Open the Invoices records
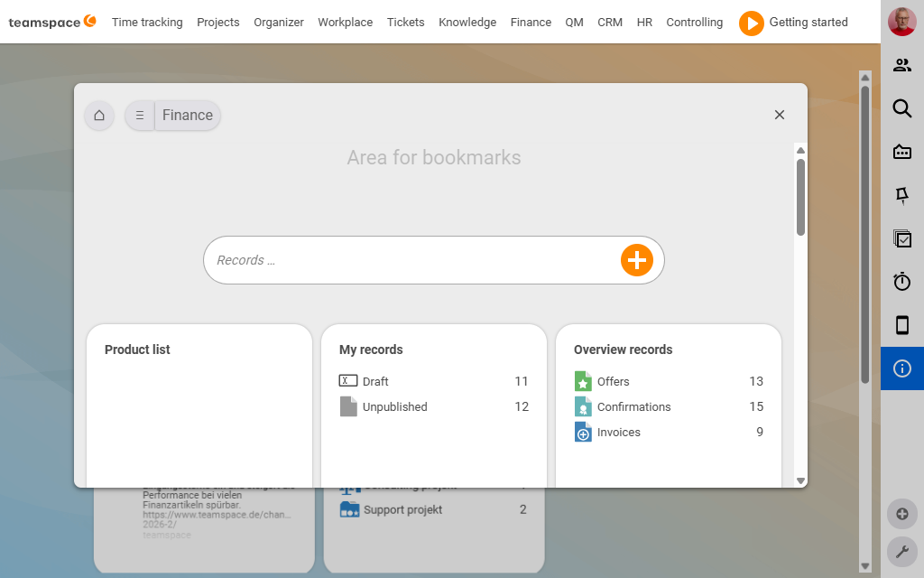Screen dimensions: 924x578 coord(619,433)
